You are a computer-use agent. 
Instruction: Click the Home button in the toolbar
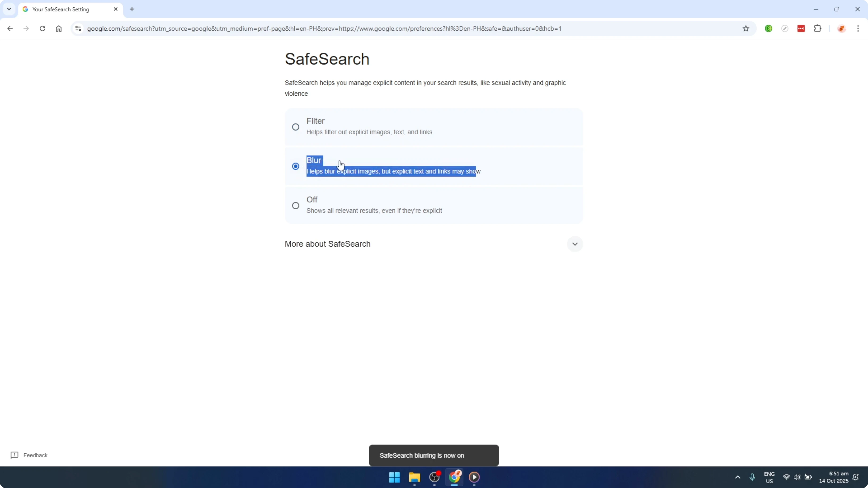click(59, 29)
